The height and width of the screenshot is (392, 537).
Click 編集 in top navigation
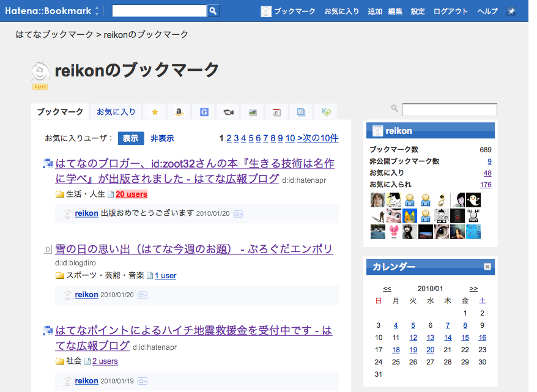pyautogui.click(x=395, y=11)
